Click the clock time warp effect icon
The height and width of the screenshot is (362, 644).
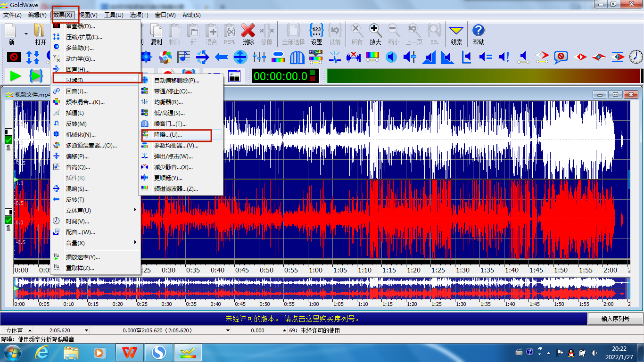tap(636, 58)
